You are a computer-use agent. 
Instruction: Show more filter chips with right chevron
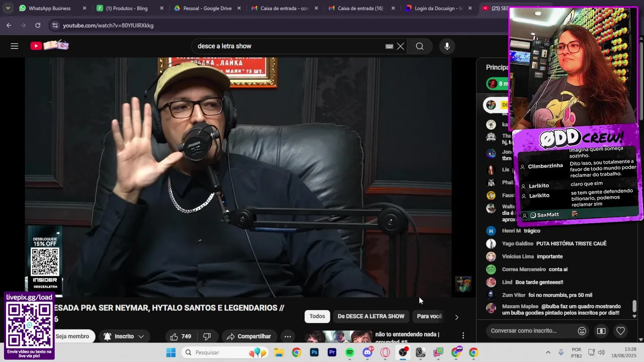pyautogui.click(x=456, y=317)
